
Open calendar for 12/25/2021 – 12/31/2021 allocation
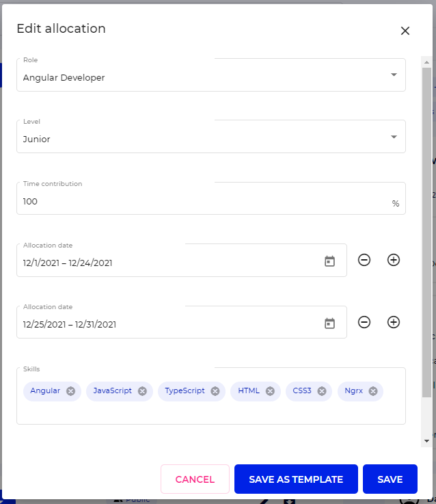coord(329,323)
